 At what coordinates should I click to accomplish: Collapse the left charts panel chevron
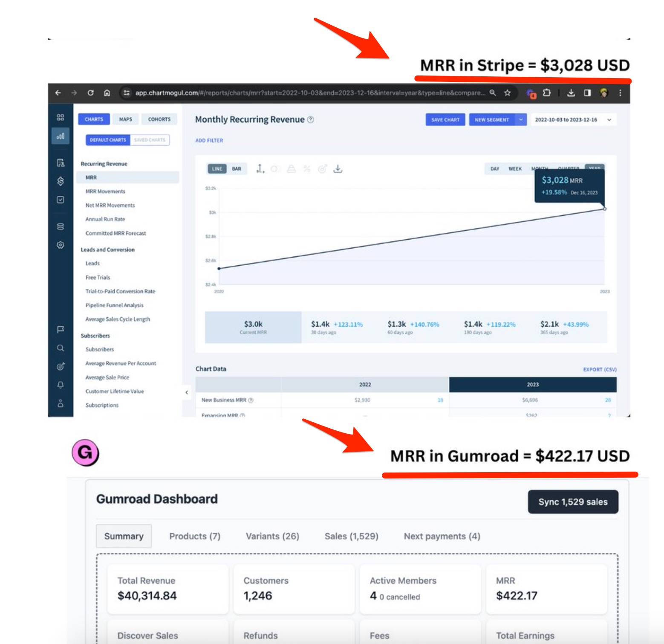tap(186, 392)
